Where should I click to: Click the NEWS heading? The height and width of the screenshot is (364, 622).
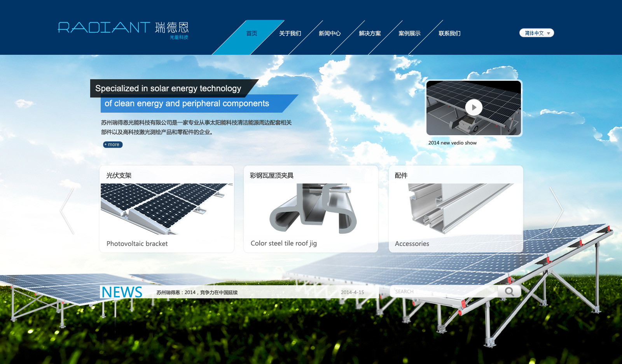click(122, 292)
